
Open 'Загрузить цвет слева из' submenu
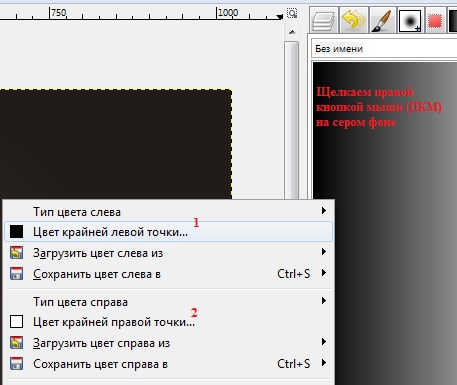(168, 253)
